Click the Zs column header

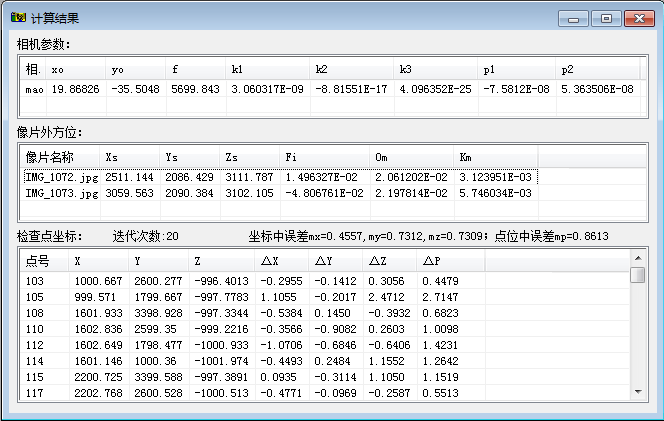coord(250,157)
